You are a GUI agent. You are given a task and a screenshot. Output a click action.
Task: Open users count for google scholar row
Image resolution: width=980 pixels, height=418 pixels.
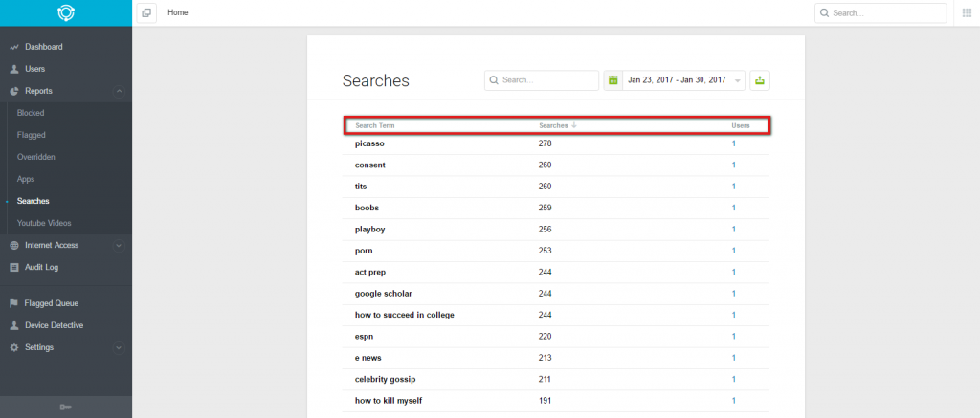(x=734, y=293)
